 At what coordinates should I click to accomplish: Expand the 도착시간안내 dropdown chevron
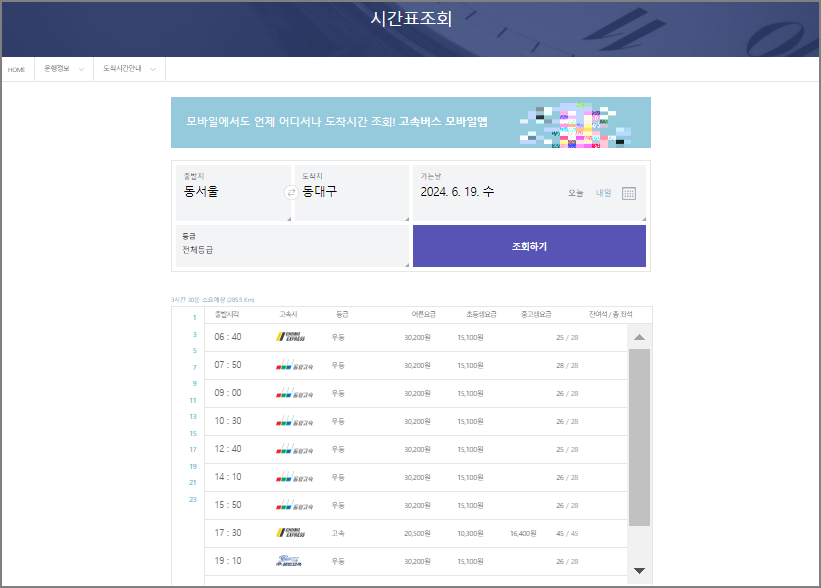pos(152,70)
